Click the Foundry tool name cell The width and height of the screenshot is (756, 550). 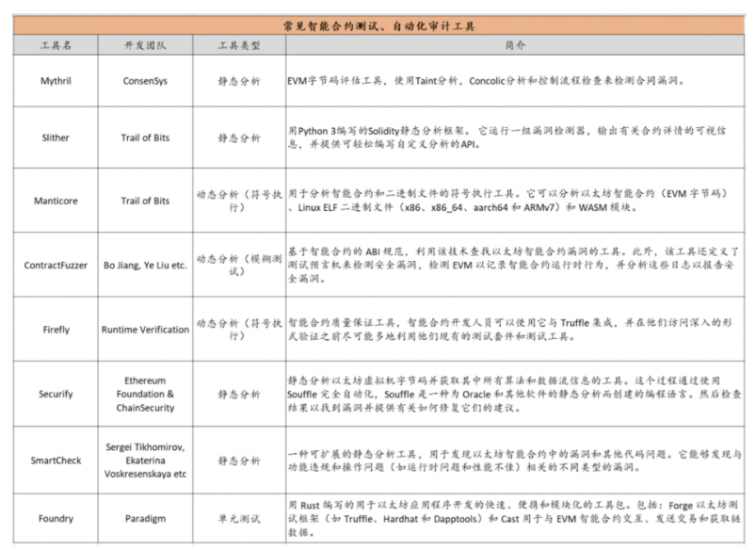click(x=56, y=519)
